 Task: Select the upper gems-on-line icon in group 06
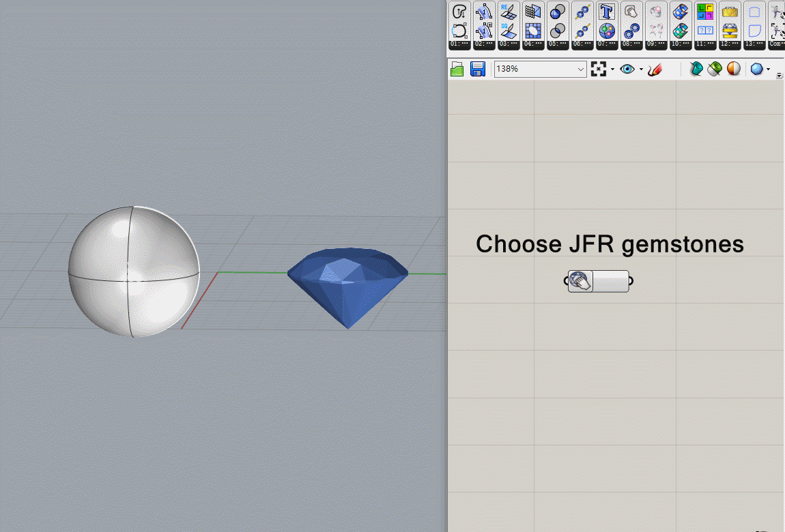pyautogui.click(x=582, y=12)
